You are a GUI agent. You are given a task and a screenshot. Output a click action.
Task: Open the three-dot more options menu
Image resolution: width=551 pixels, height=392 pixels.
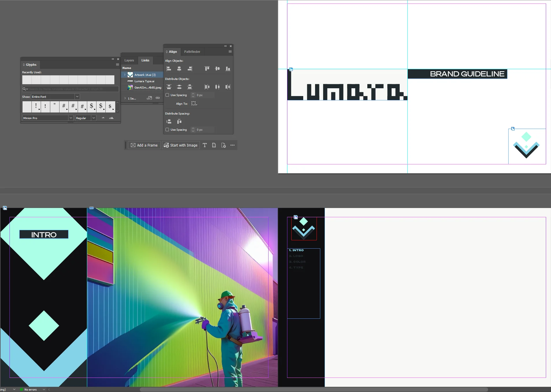(x=232, y=145)
